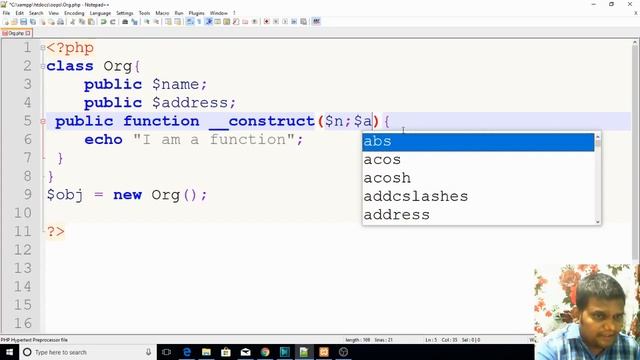Choose 'addcslashes' from the autocomplete list

[478, 197]
